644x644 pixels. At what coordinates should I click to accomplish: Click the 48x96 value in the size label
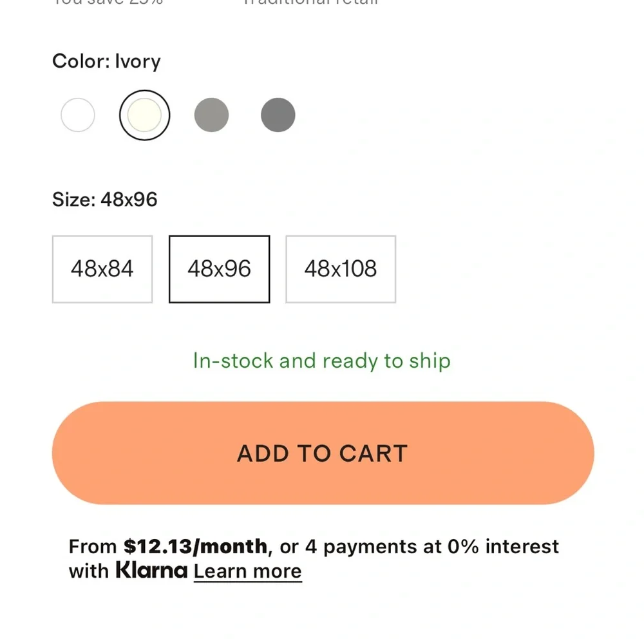click(129, 200)
